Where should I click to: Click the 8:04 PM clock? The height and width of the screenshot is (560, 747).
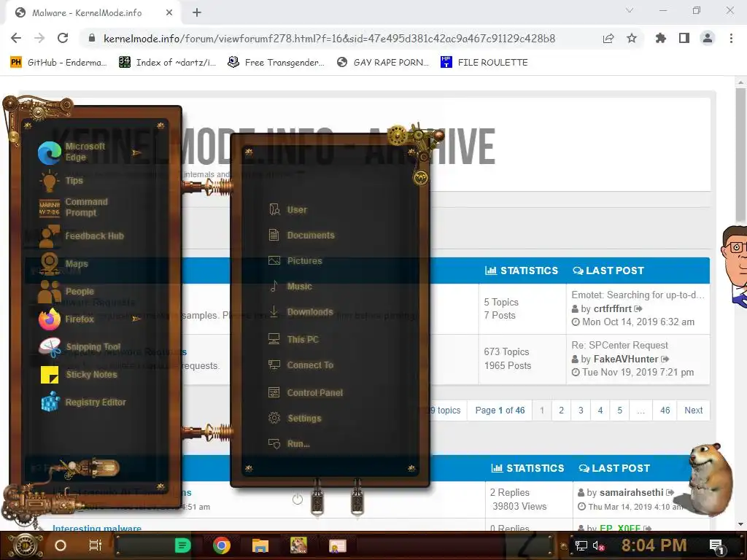coord(654,545)
